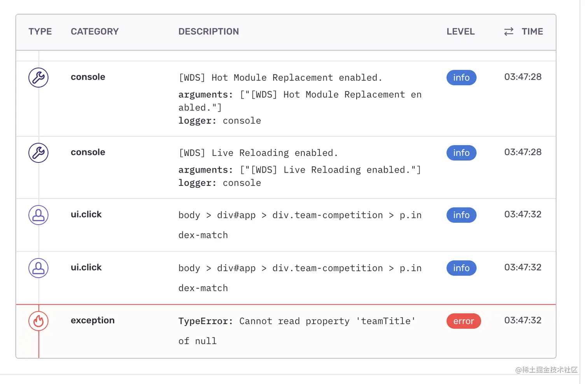The image size is (588, 384).
Task: Toggle time format using the swap arrows icon
Action: [x=509, y=31]
